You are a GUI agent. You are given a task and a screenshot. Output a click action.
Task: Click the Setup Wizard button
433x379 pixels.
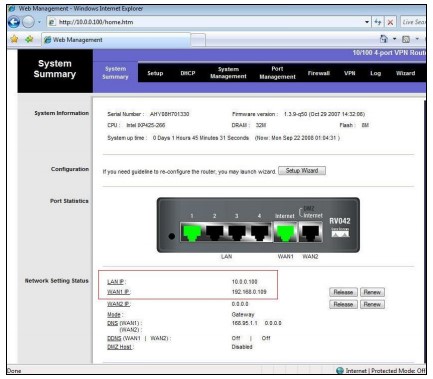302,171
